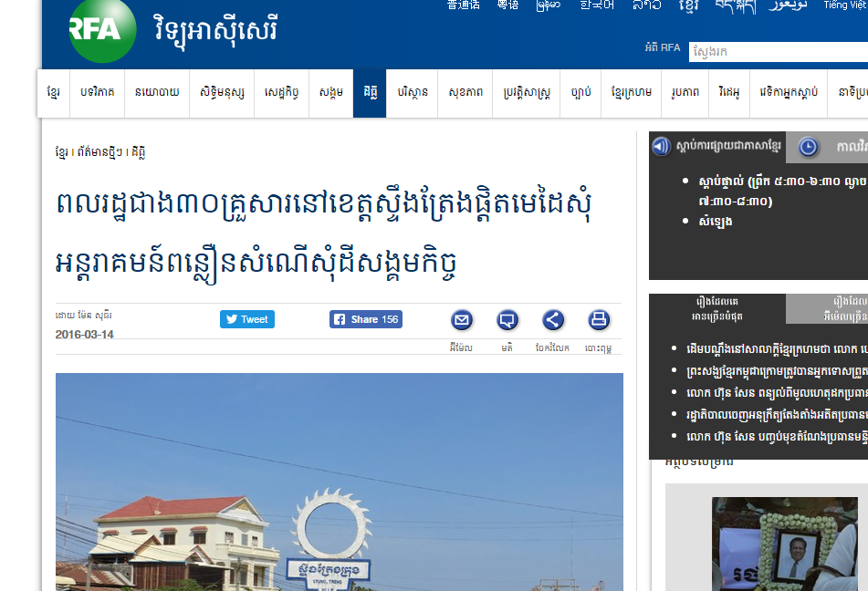Go to the សង្គម section

tap(331, 93)
